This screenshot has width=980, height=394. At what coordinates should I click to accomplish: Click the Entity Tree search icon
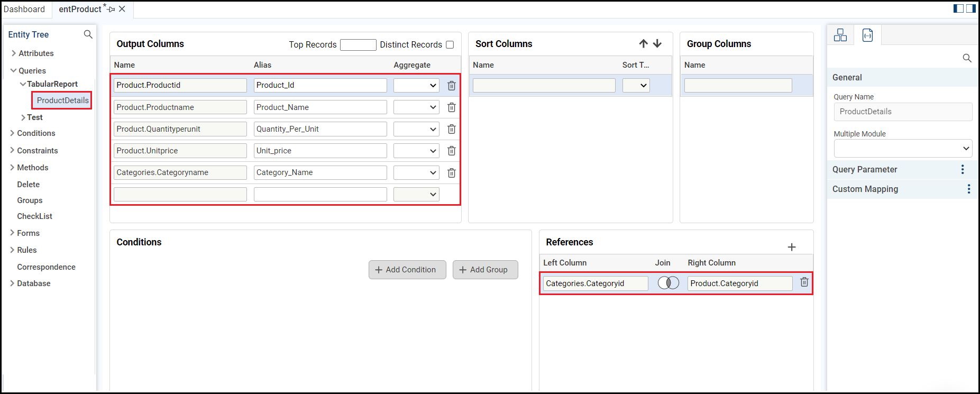(88, 34)
